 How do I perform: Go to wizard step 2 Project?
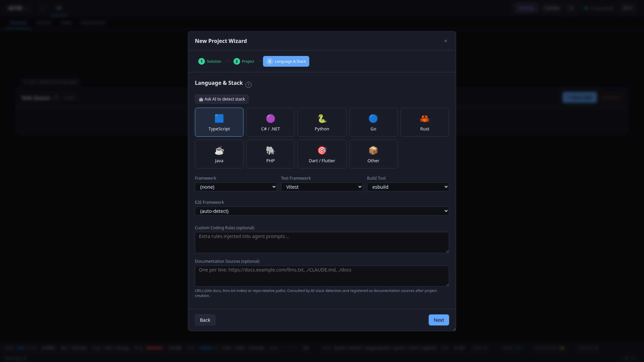(x=244, y=61)
